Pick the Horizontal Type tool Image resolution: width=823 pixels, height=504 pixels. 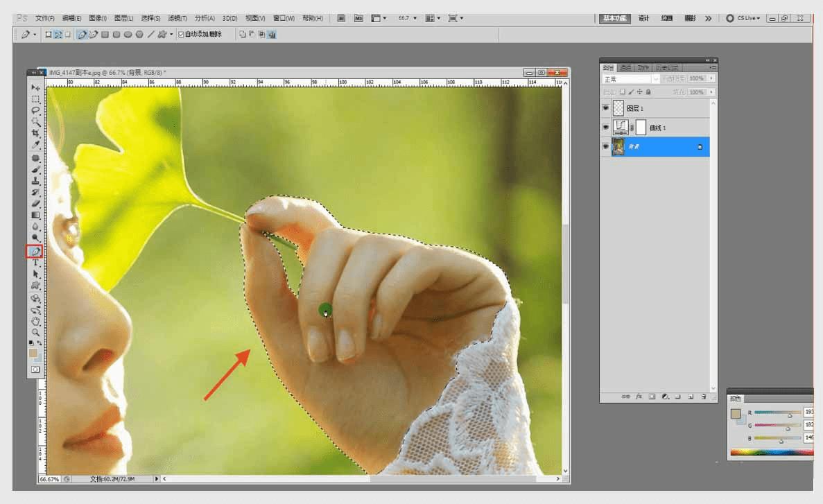(35, 263)
